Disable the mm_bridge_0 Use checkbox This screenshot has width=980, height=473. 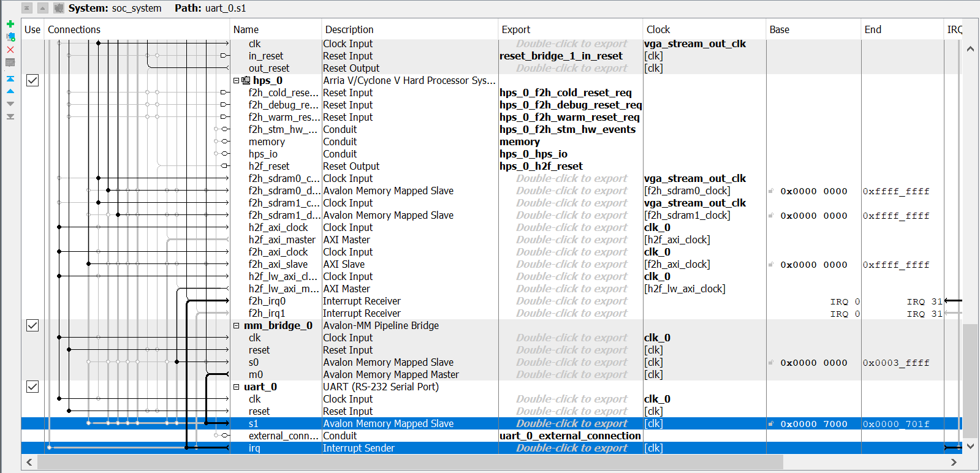(x=32, y=325)
